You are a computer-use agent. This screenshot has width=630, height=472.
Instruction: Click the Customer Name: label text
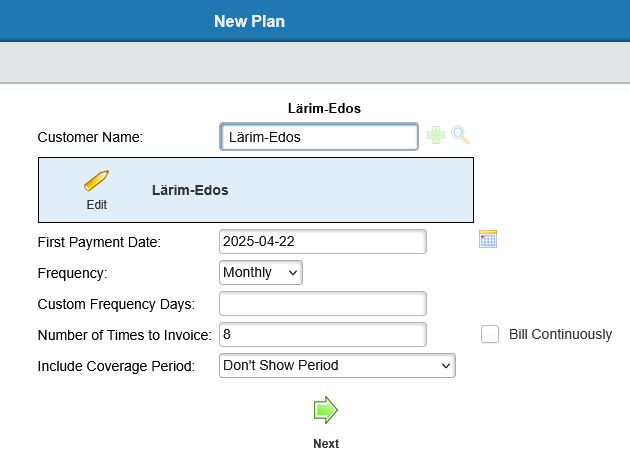coord(90,137)
